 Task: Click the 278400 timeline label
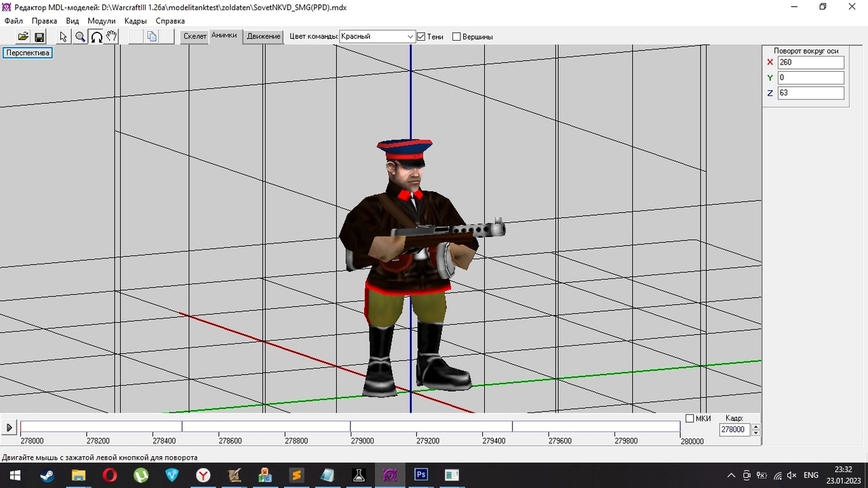coord(164,441)
